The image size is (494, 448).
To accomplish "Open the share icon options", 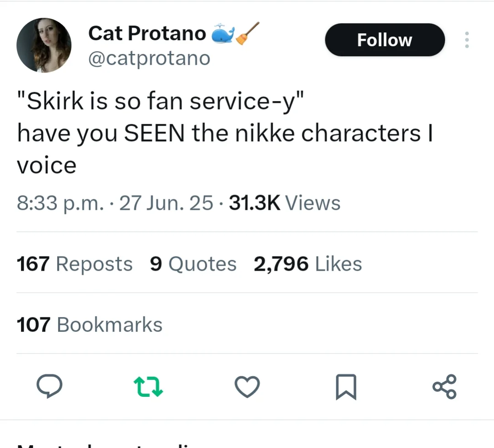I will click(x=444, y=386).
